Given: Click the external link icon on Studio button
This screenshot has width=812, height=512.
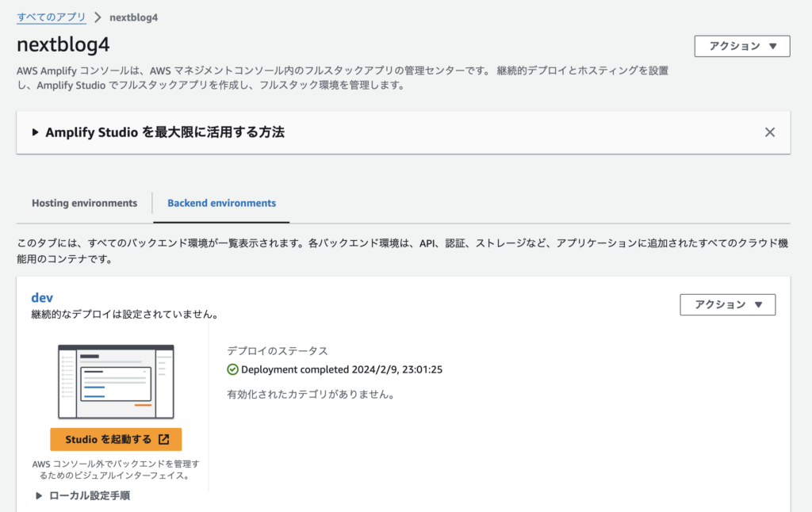Looking at the screenshot, I should [163, 440].
